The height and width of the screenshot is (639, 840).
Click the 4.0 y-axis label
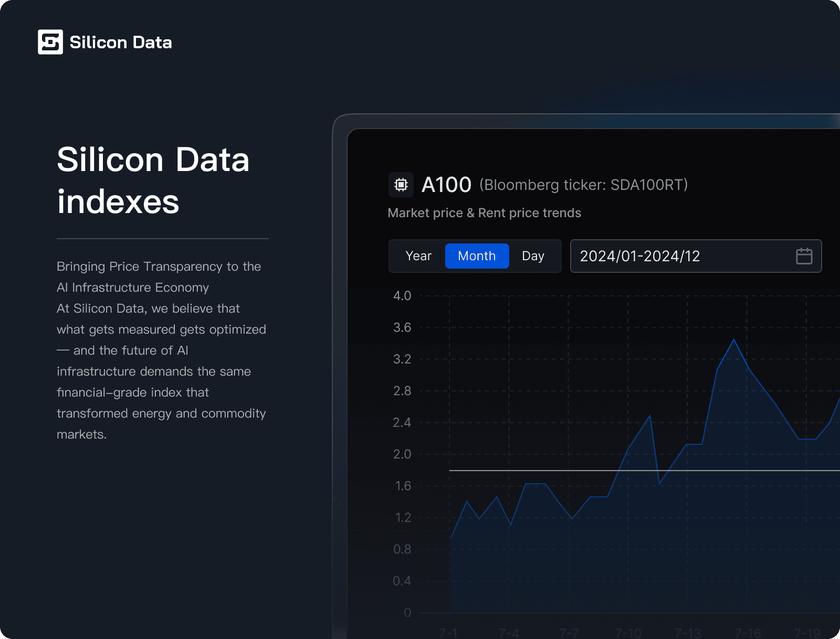(402, 296)
